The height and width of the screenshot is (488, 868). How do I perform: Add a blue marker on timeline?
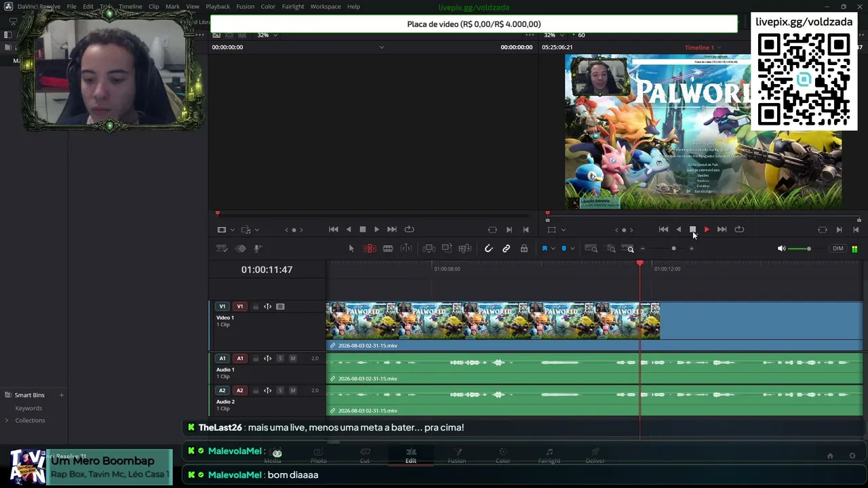point(564,249)
